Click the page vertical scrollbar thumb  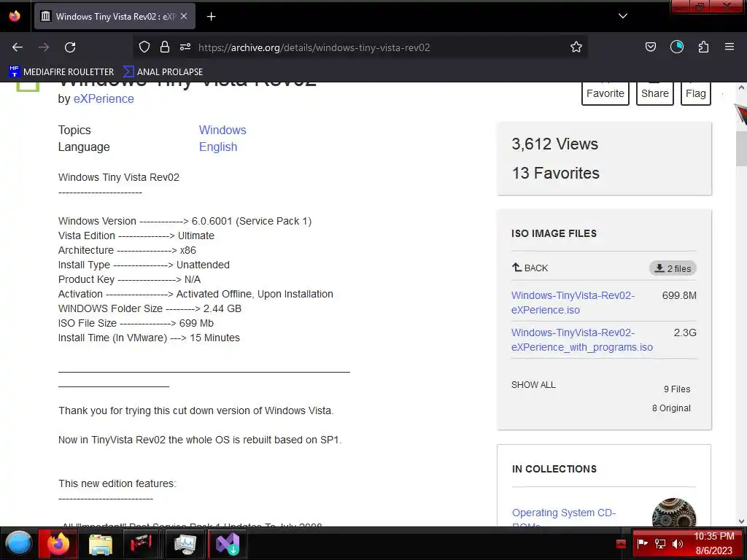click(x=741, y=149)
